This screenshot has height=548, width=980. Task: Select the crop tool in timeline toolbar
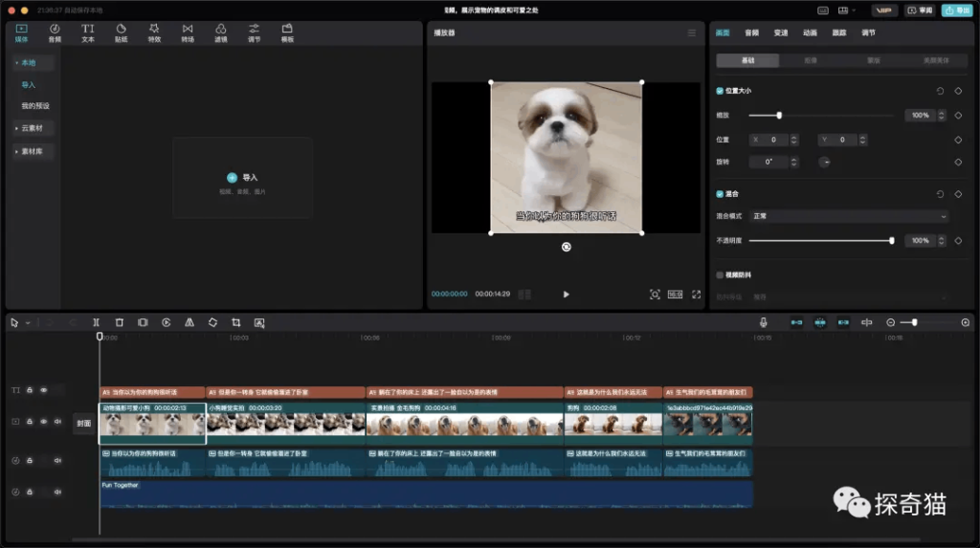(235, 322)
